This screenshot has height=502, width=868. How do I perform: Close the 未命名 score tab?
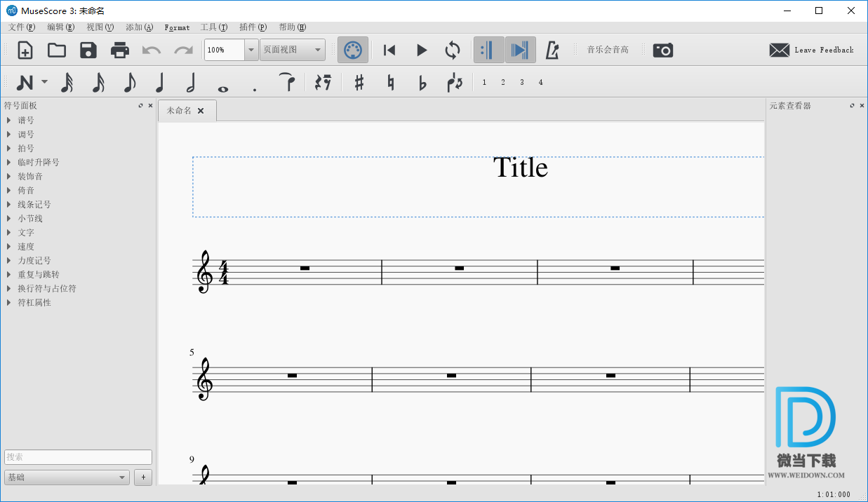point(201,111)
